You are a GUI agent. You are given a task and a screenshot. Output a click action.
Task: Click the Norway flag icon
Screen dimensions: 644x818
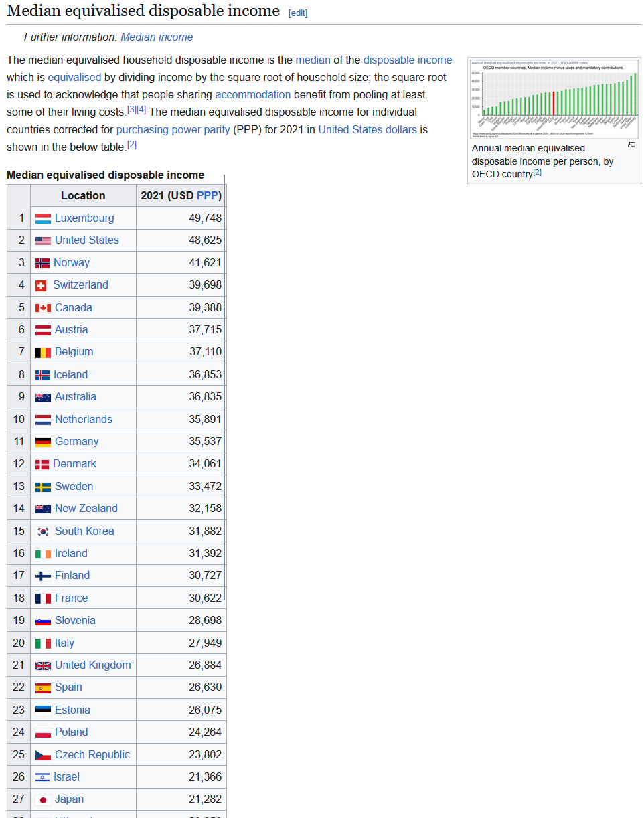click(42, 263)
